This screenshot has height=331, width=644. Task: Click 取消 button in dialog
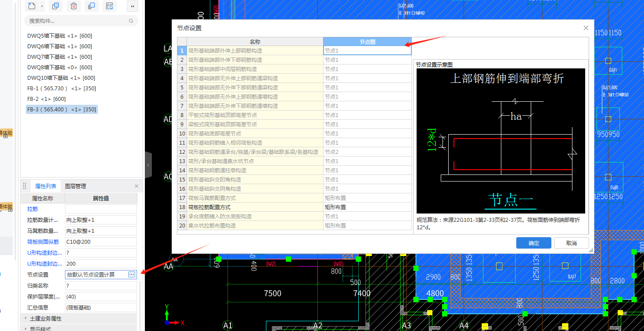[x=572, y=243]
